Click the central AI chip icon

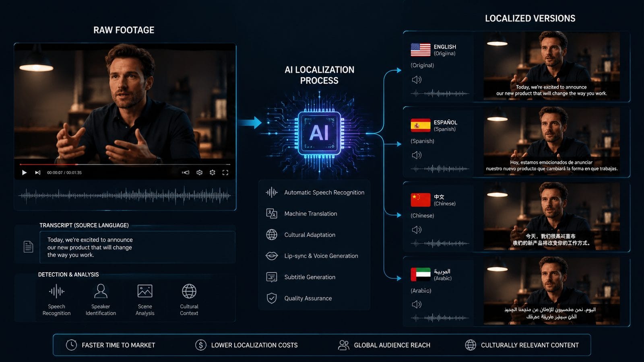(319, 132)
